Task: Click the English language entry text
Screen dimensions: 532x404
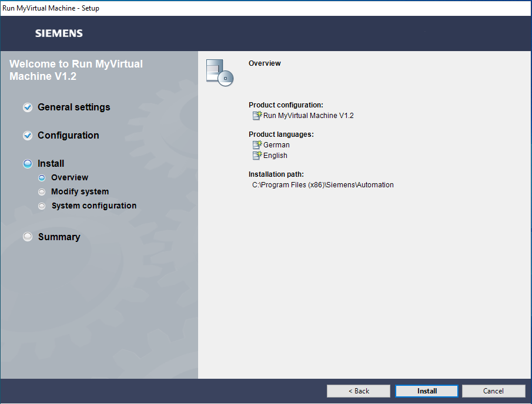Action: pyautogui.click(x=275, y=156)
